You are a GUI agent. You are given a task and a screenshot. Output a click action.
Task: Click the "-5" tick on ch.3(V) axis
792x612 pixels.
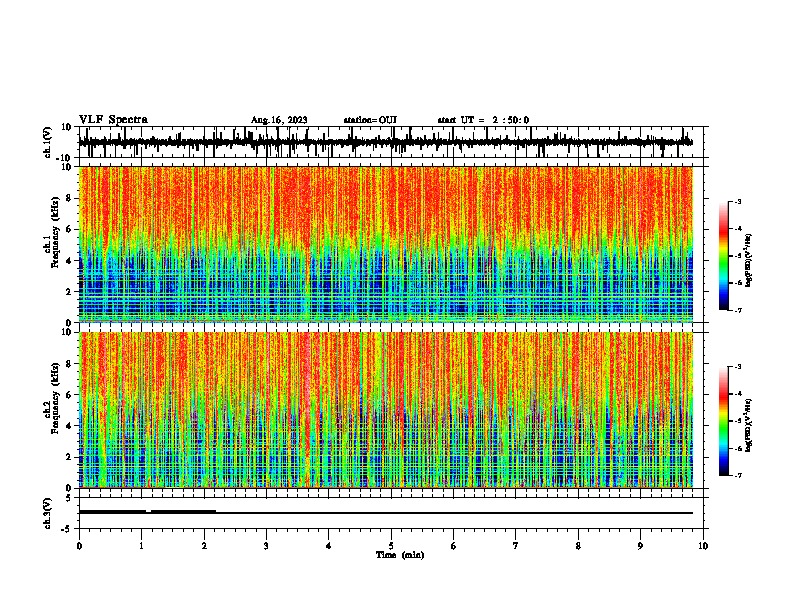coord(67,529)
